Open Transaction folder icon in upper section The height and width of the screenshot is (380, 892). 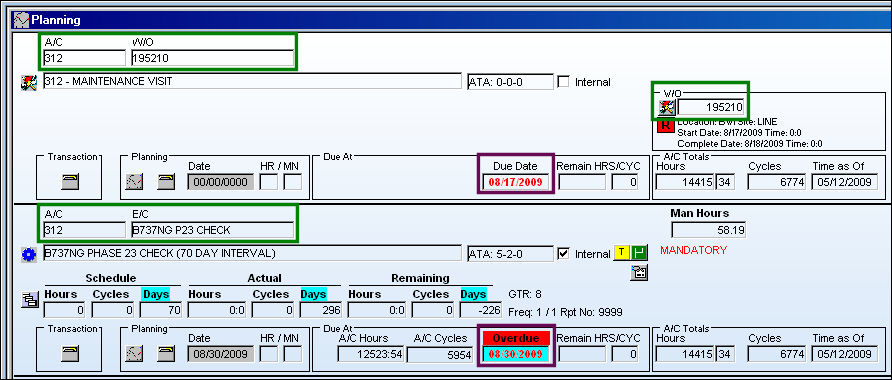pos(69,181)
